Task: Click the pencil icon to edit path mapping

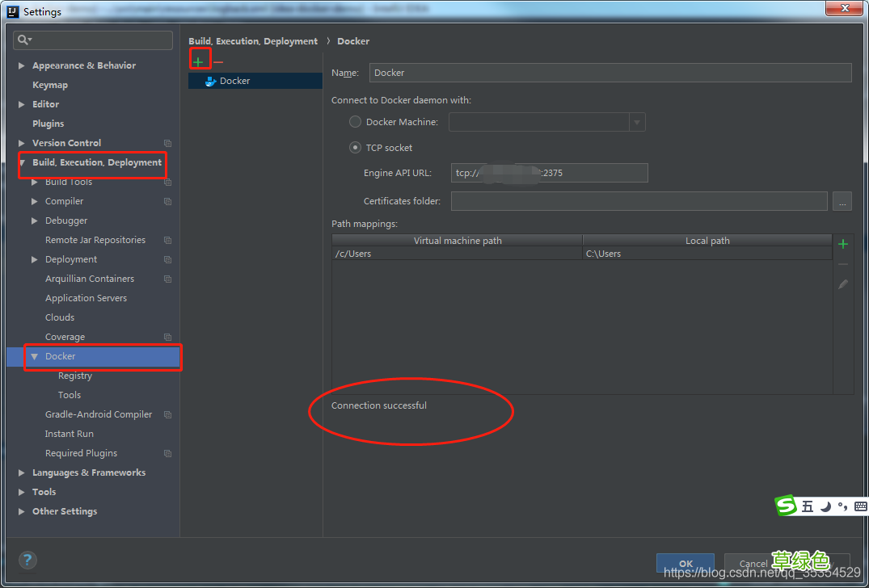Action: [843, 284]
